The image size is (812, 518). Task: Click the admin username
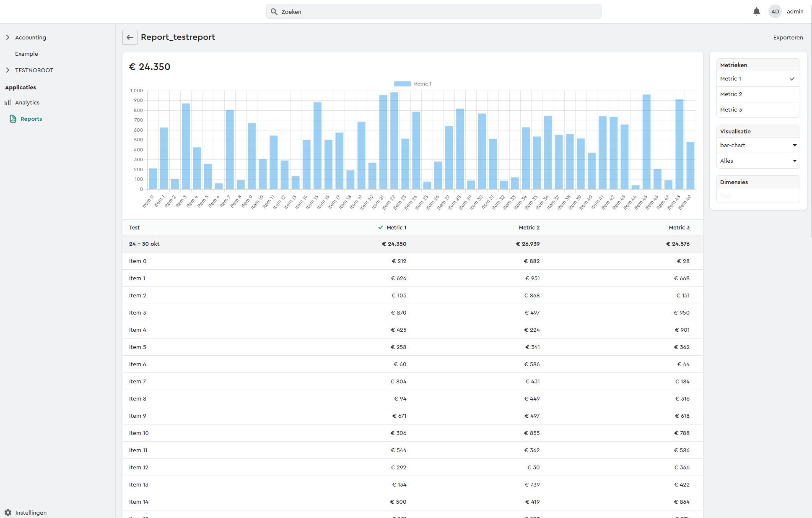[795, 11]
